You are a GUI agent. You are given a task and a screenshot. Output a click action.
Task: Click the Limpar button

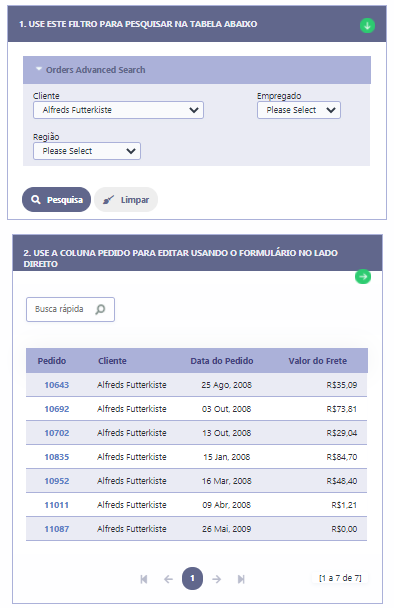pyautogui.click(x=126, y=200)
